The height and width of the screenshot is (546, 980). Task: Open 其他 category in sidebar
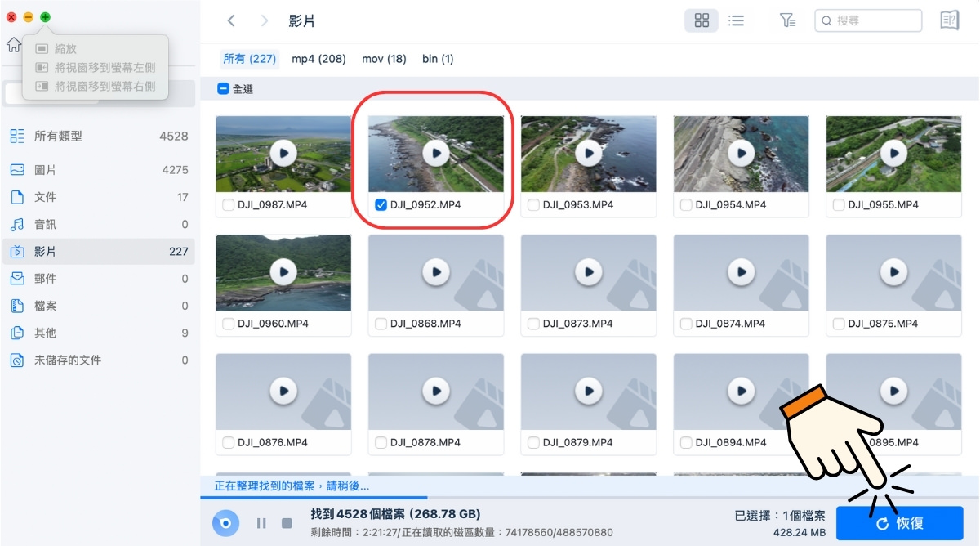(99, 333)
